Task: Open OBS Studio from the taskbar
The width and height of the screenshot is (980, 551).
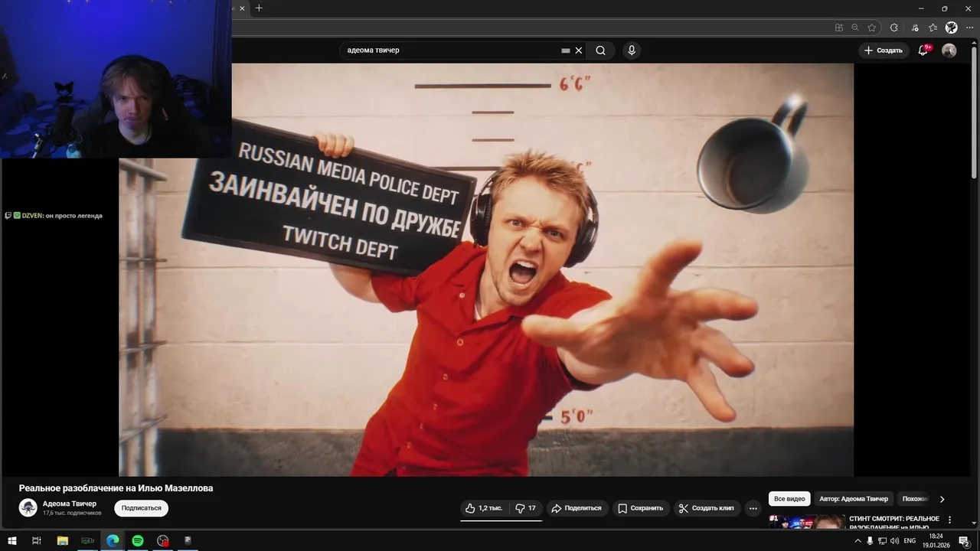Action: point(163,540)
